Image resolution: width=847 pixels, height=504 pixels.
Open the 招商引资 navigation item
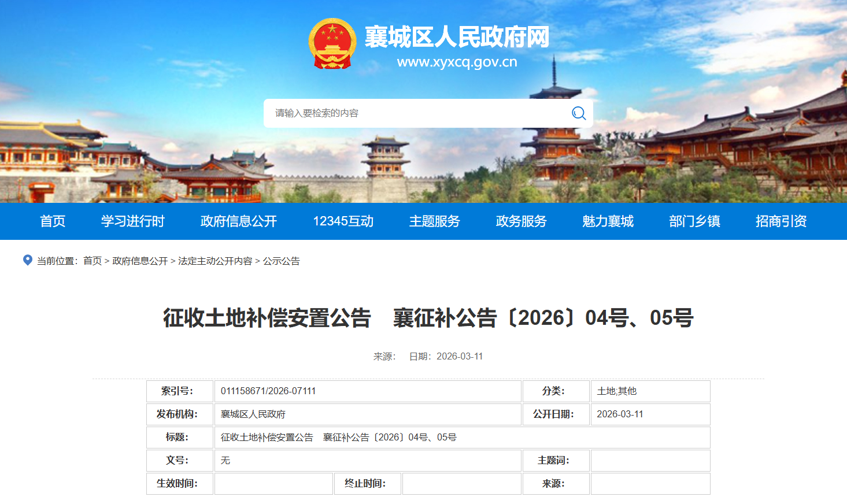(781, 221)
